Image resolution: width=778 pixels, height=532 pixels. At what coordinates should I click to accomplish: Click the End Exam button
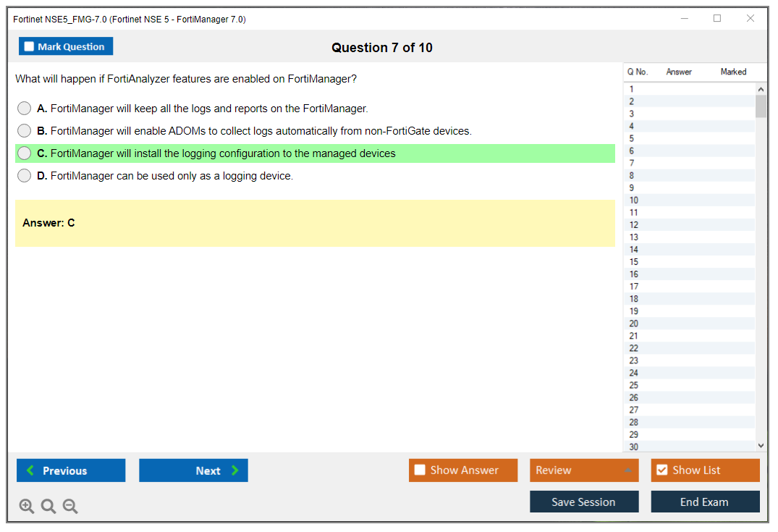(705, 502)
